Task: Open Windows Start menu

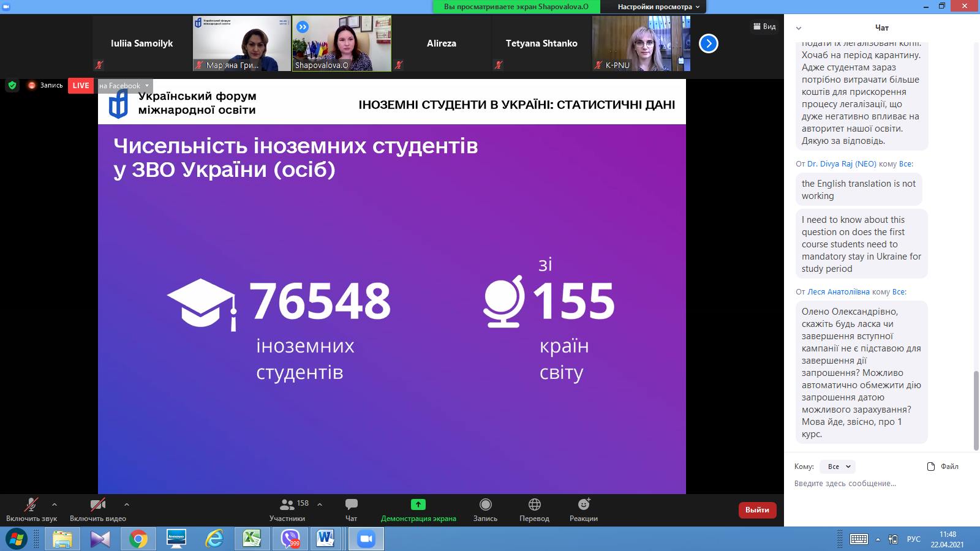Action: (16, 539)
